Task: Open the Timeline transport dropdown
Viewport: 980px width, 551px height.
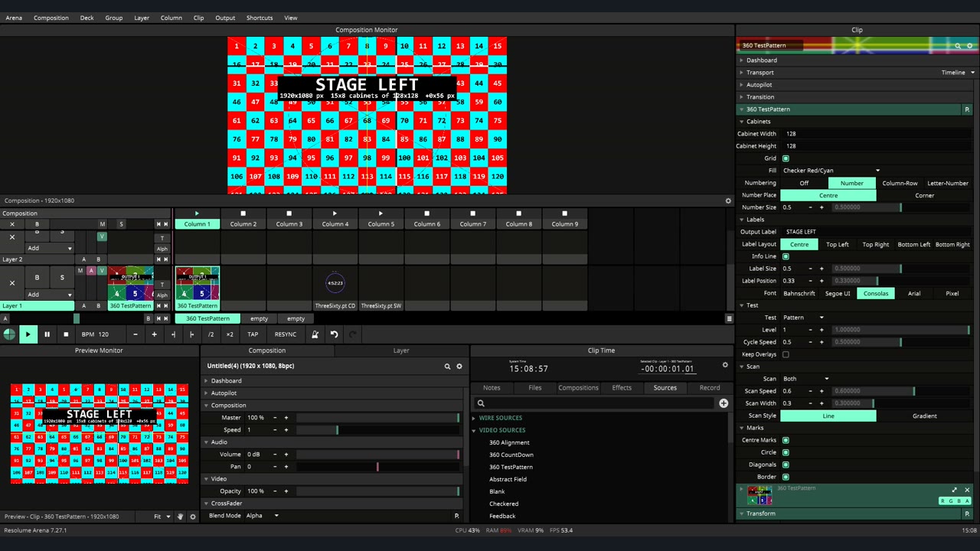Action: click(958, 73)
